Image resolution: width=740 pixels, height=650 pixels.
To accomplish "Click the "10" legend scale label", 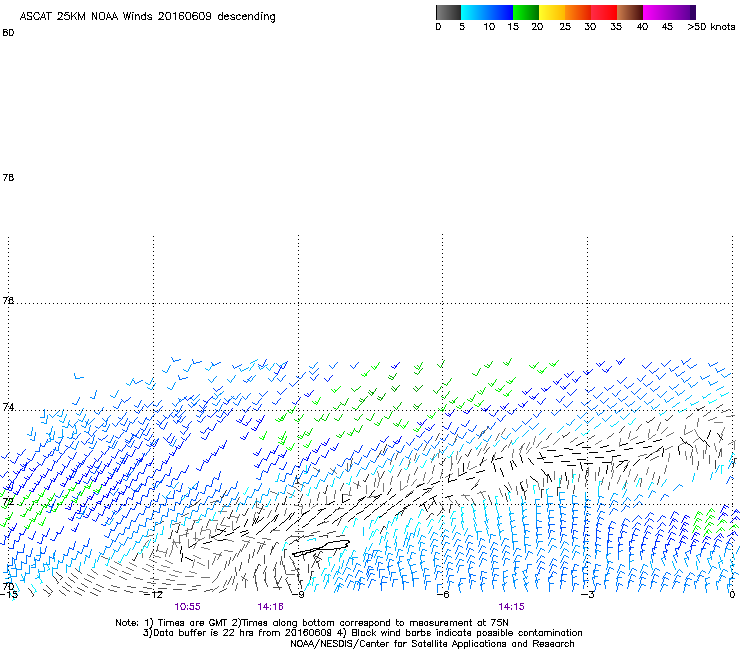I will (x=489, y=27).
